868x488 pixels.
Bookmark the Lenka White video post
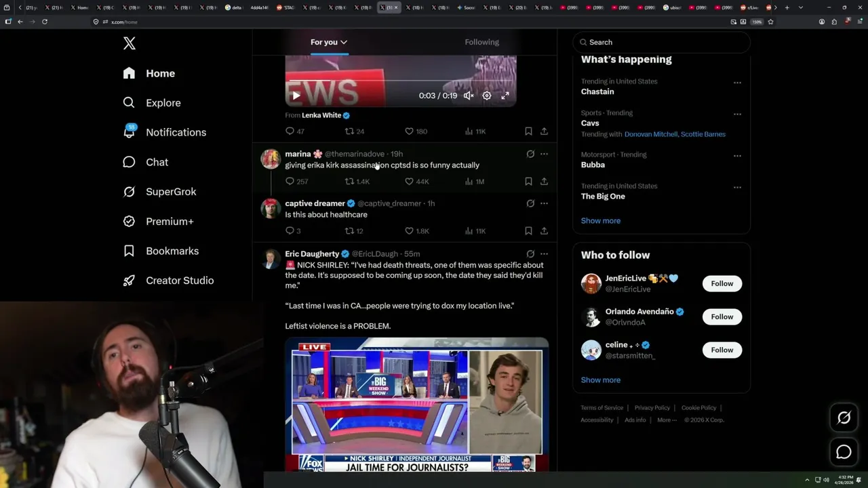click(528, 131)
